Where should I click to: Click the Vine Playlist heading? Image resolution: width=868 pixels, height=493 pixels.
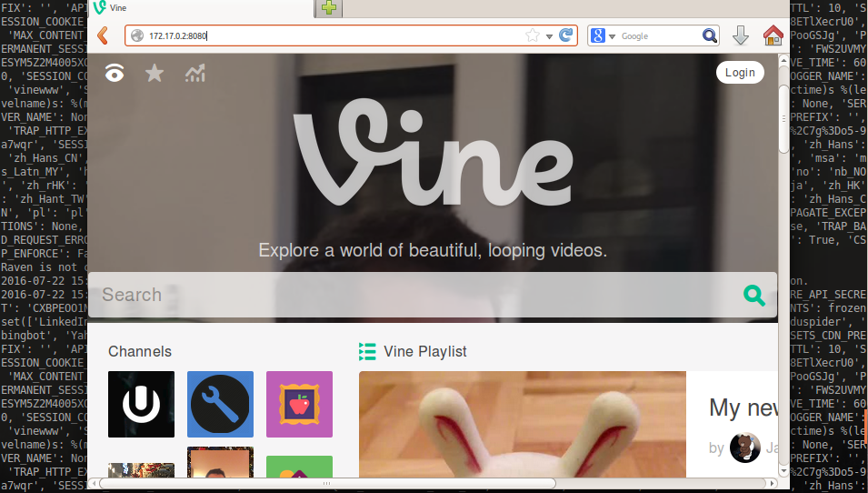coord(424,351)
